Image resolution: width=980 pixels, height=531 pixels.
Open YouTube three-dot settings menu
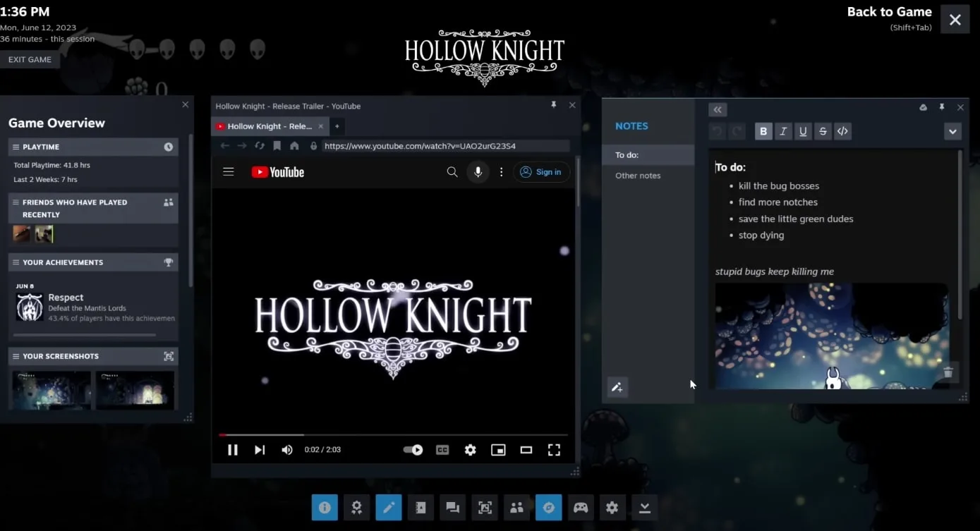(502, 172)
